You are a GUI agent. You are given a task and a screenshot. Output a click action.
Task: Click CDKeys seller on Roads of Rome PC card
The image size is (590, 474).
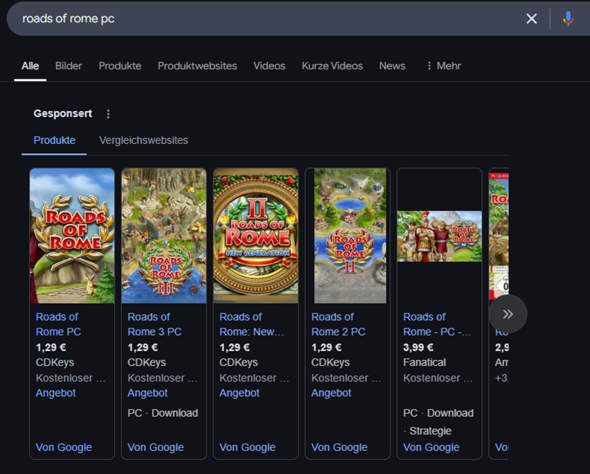(x=55, y=362)
